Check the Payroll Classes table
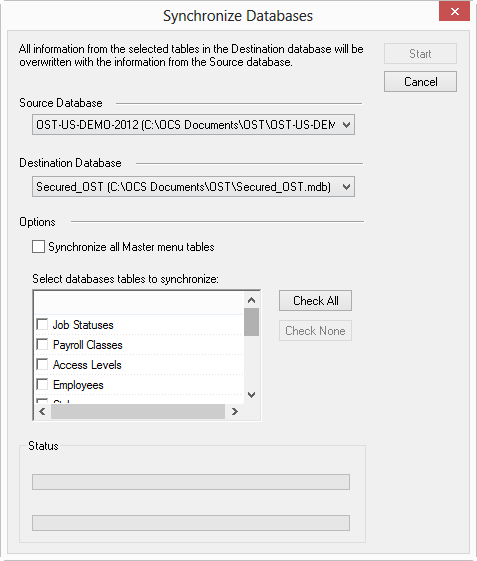Image resolution: width=477 pixels, height=561 pixels. point(42,345)
